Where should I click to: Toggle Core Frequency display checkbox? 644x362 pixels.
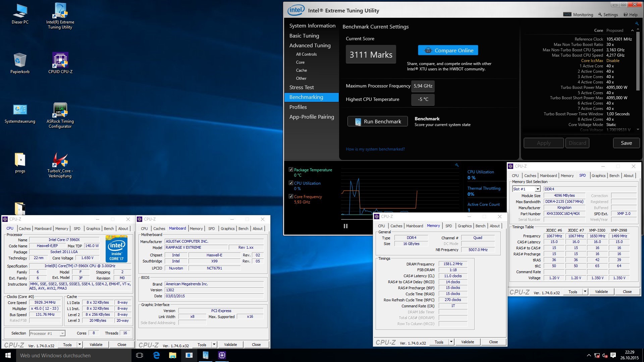coord(290,196)
